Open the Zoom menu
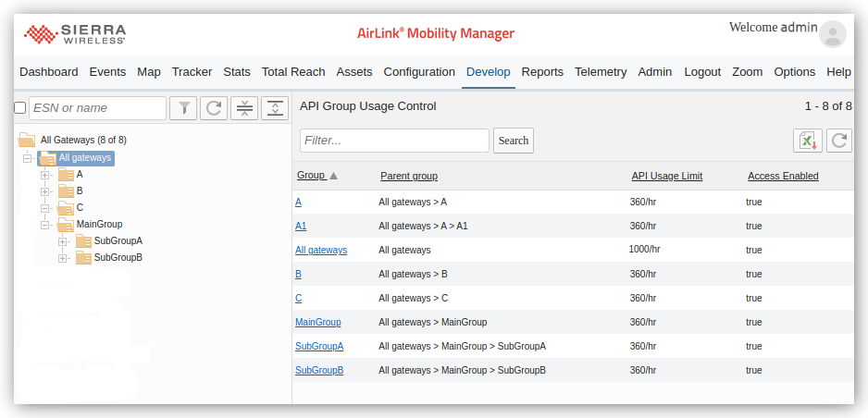This screenshot has width=868, height=418. pyautogui.click(x=748, y=72)
